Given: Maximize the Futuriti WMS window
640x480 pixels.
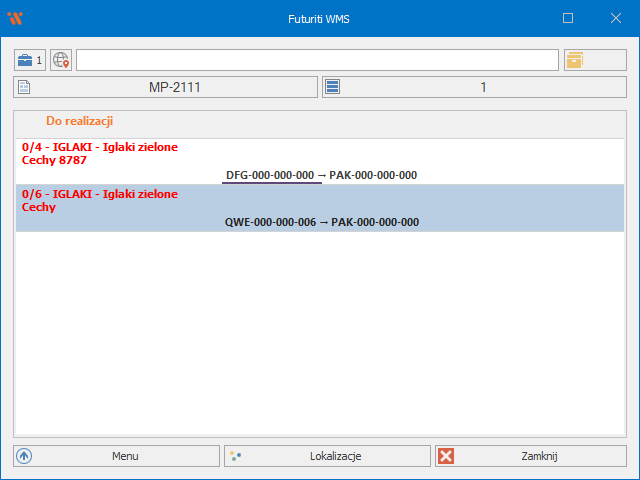Looking at the screenshot, I should click(x=568, y=18).
